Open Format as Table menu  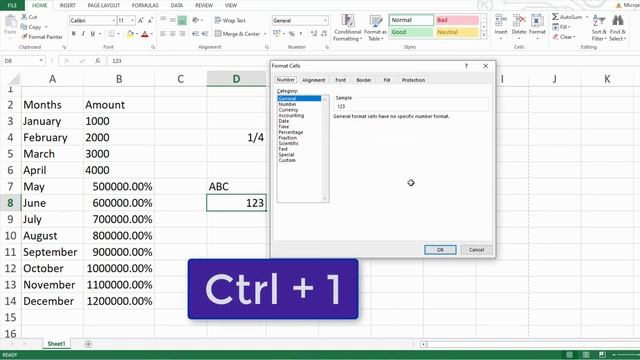pos(375,28)
